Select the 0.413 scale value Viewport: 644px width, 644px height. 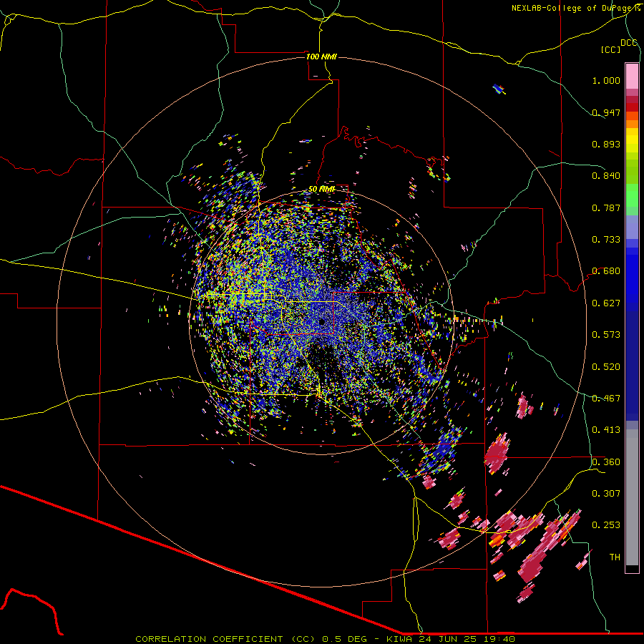click(606, 430)
